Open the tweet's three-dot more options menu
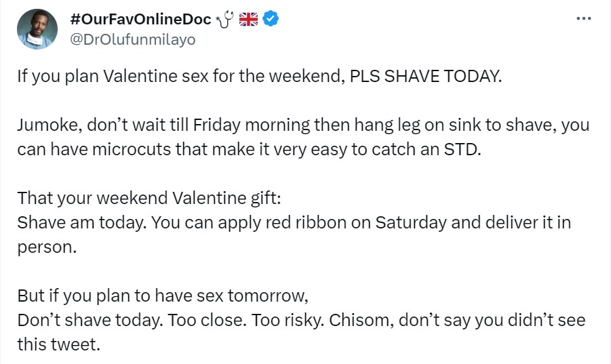This screenshot has height=364, width=611. 583,19
